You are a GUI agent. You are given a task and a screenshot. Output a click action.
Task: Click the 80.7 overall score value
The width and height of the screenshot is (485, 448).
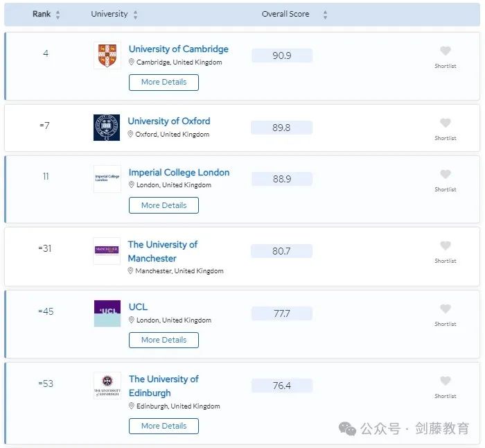click(x=281, y=251)
